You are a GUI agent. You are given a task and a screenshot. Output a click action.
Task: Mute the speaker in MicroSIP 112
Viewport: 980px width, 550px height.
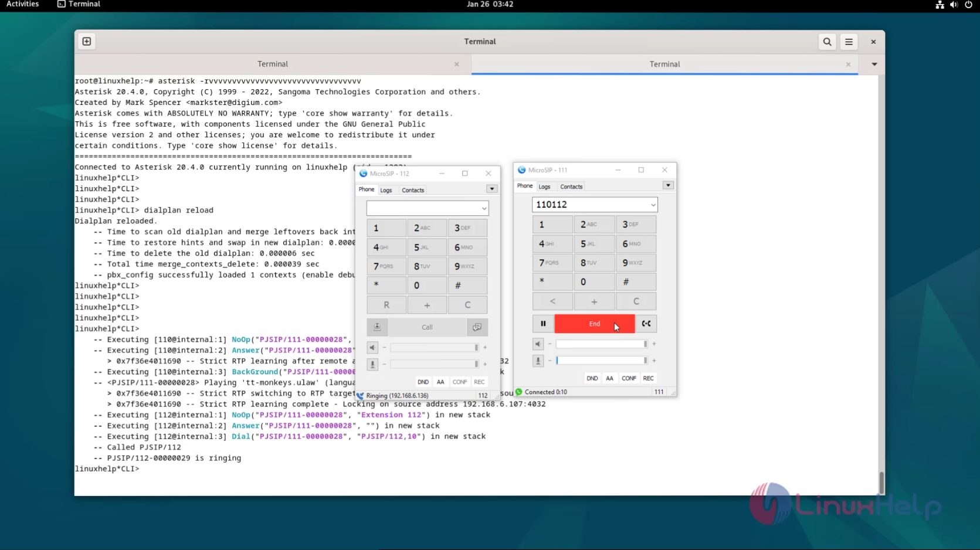[372, 348]
